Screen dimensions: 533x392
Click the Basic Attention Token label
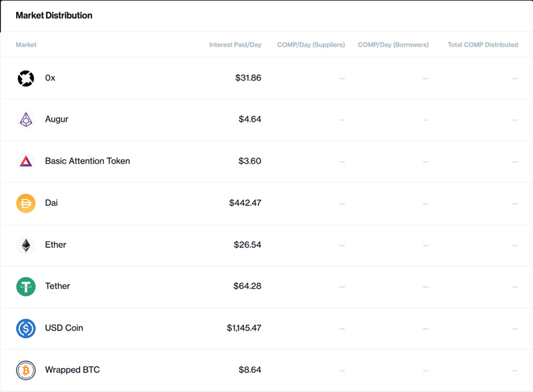(x=87, y=161)
